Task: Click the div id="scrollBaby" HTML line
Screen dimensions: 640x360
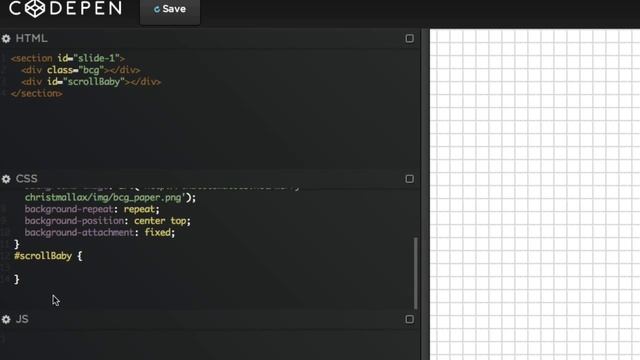Action: (x=91, y=82)
